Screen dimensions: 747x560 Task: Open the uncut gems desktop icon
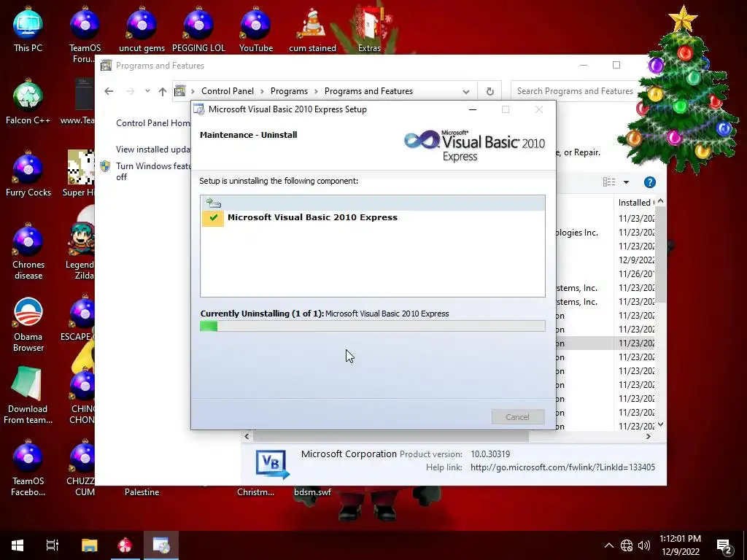[142, 29]
